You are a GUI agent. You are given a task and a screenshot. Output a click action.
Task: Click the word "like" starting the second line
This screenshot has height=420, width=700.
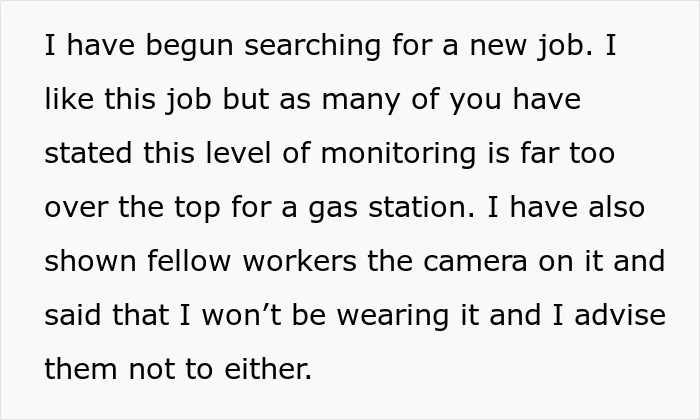[x=69, y=99]
